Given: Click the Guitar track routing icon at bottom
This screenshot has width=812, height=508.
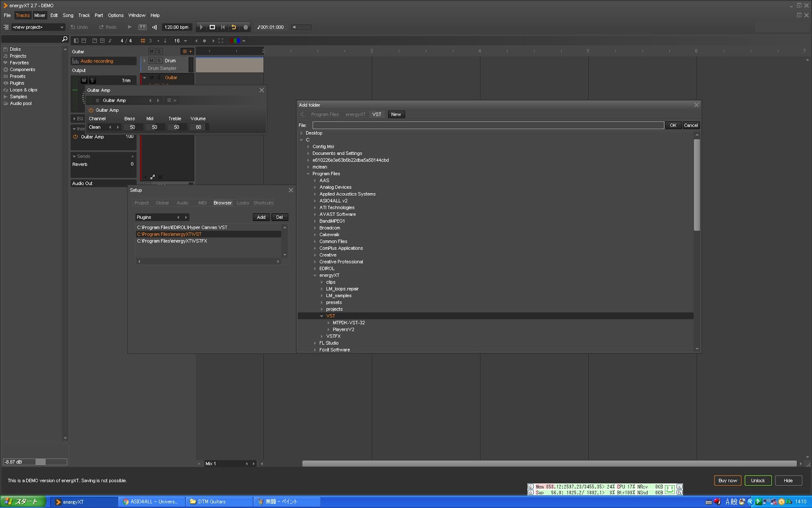Looking at the screenshot, I should point(152,177).
